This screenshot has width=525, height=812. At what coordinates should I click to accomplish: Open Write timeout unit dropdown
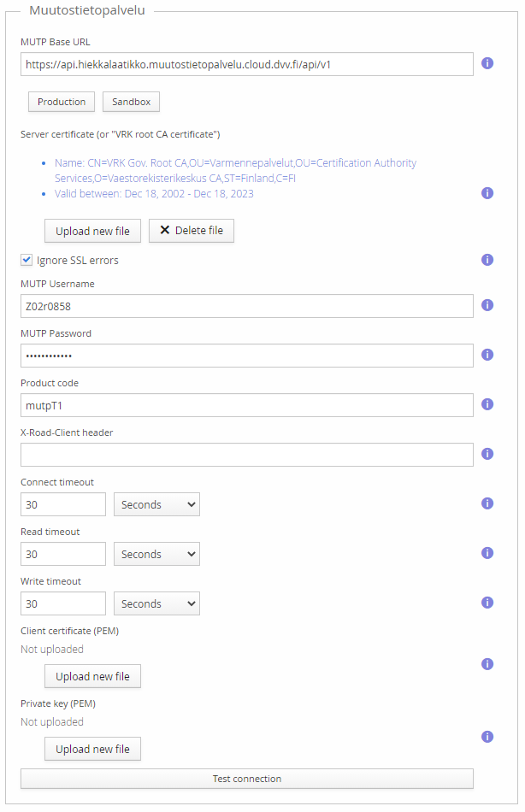click(x=156, y=603)
